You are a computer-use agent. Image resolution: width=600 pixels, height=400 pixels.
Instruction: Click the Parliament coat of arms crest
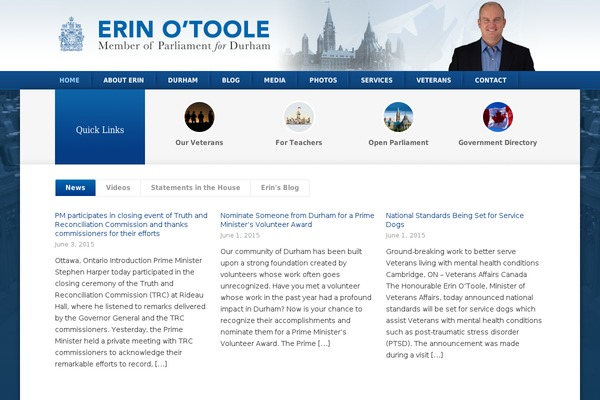point(71,34)
